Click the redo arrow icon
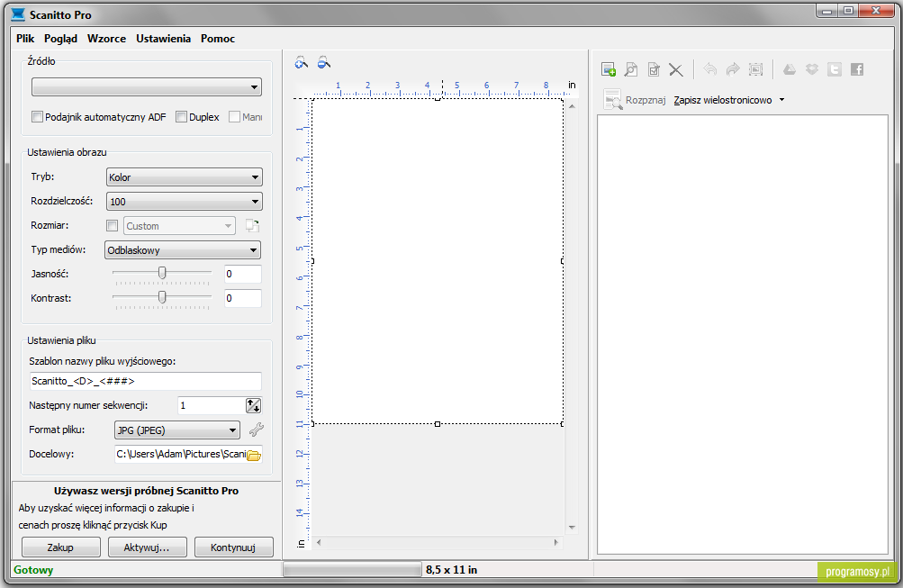 click(733, 69)
